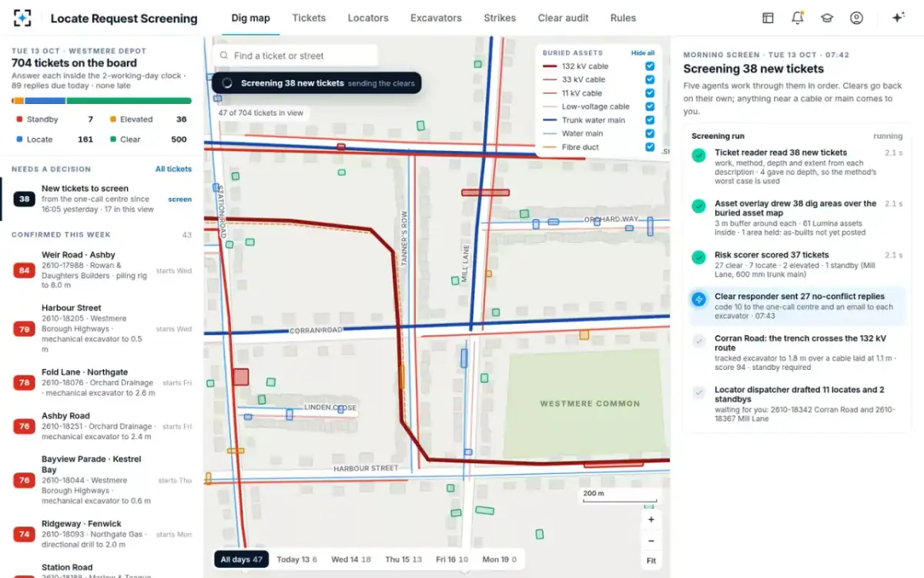The width and height of the screenshot is (924, 578).
Task: Click the Elevated 36 status count
Action: click(x=149, y=119)
